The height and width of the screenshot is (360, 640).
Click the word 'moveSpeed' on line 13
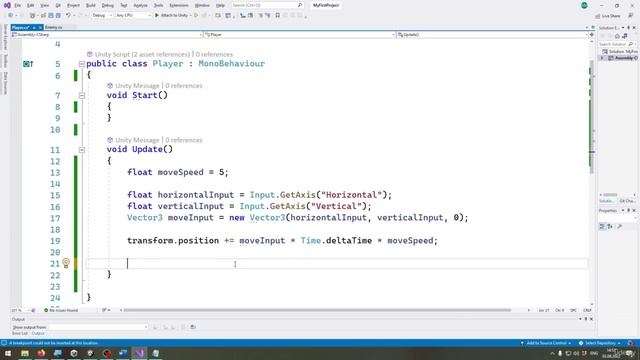[180, 172]
